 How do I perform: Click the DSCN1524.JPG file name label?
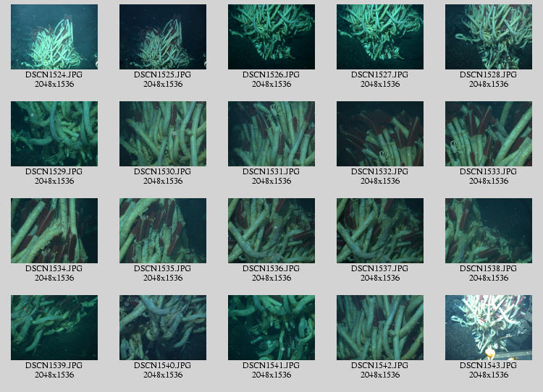[x=54, y=74]
